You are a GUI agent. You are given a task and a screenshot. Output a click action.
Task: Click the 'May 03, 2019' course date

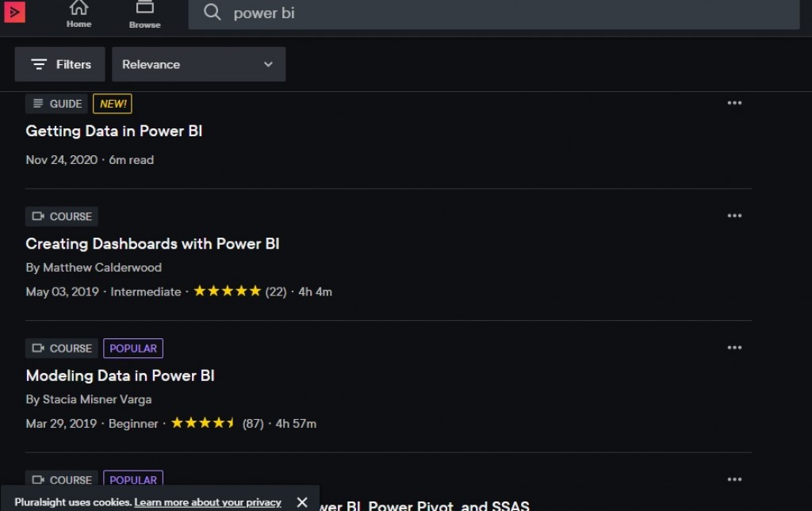[62, 292]
